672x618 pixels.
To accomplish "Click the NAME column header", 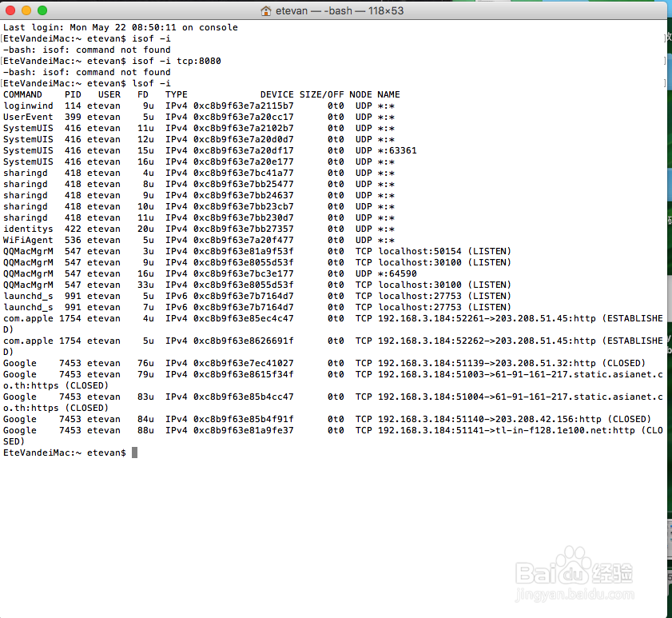I will coord(388,94).
